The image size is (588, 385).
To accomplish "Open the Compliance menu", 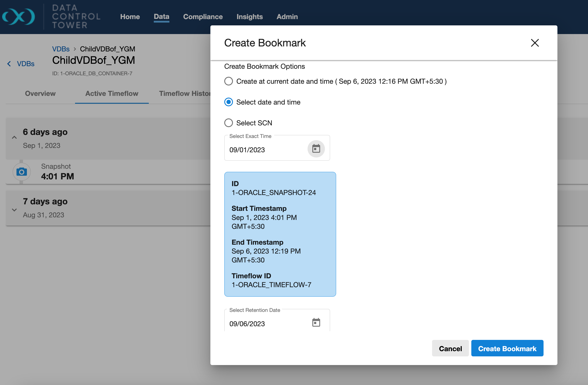I will point(203,16).
